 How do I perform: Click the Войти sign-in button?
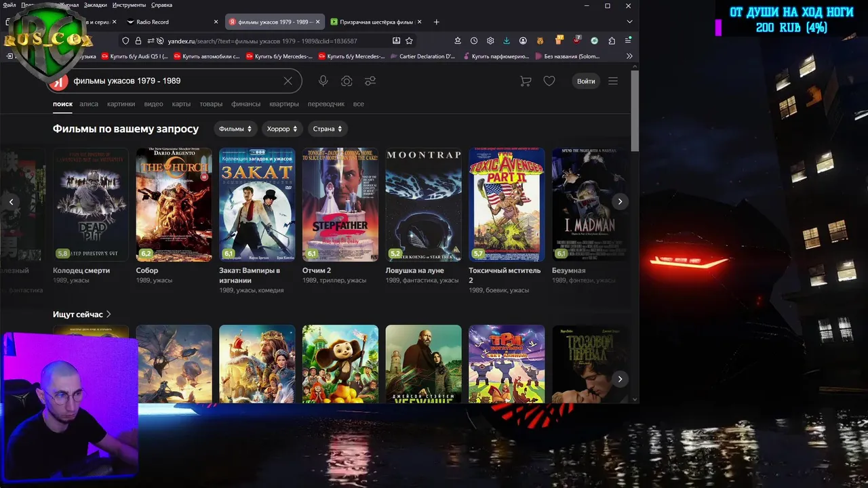pos(586,81)
